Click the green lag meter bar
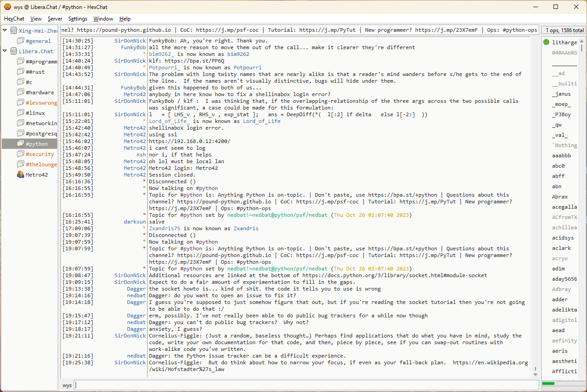 tap(548, 384)
